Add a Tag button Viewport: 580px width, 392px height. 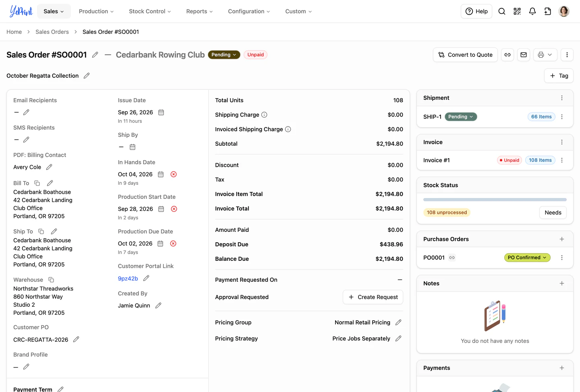[x=559, y=76]
